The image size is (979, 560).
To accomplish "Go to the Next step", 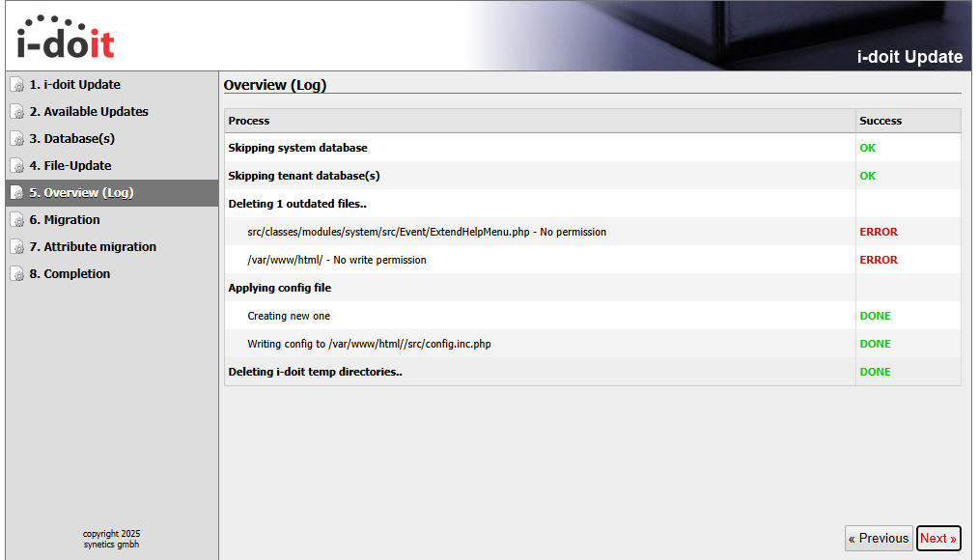I will 937,539.
